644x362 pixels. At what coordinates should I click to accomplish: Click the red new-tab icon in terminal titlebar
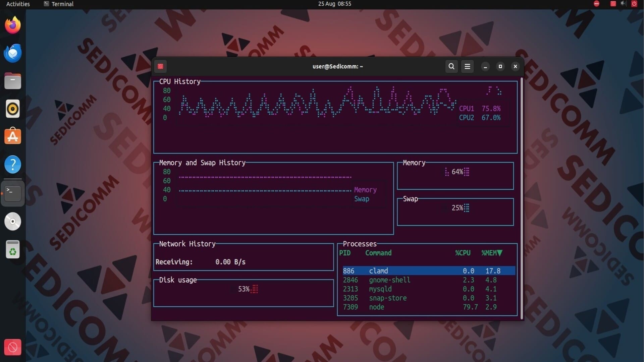[160, 66]
